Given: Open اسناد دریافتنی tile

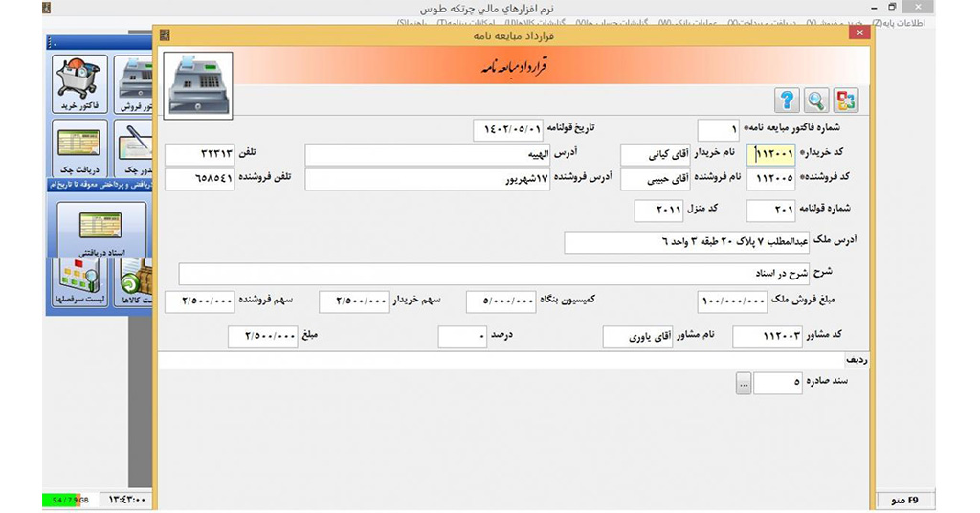Looking at the screenshot, I should (101, 230).
